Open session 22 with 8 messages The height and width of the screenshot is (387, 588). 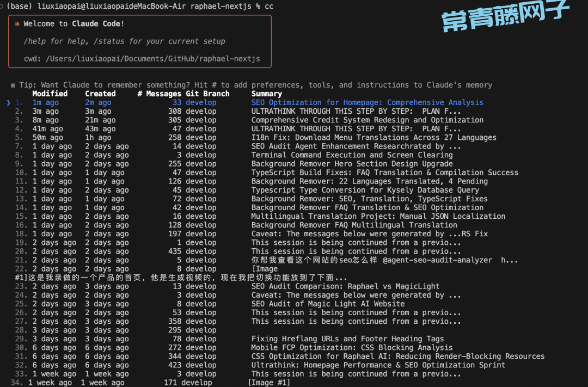(x=181, y=273)
